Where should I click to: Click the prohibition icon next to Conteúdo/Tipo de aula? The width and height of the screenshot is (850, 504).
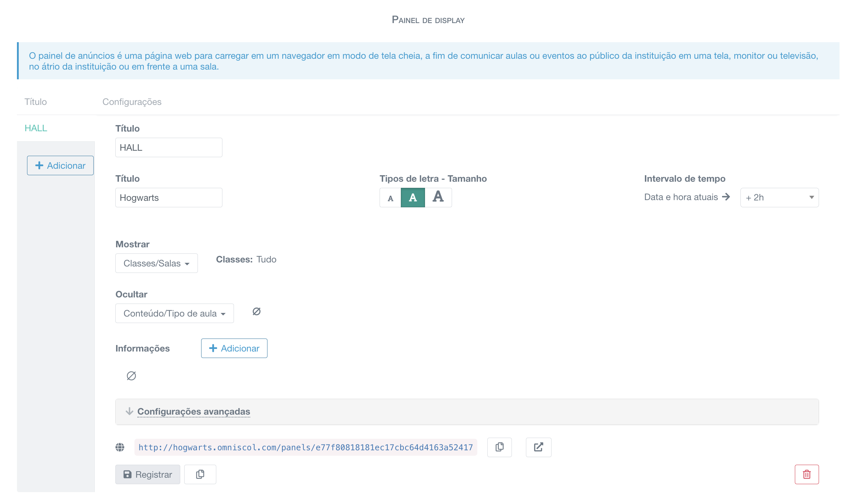point(257,311)
